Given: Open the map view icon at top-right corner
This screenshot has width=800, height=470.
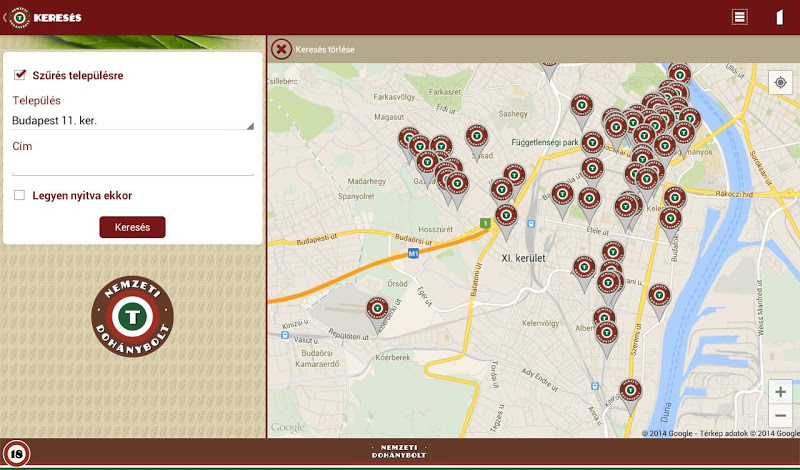Looking at the screenshot, I should pos(779,17).
